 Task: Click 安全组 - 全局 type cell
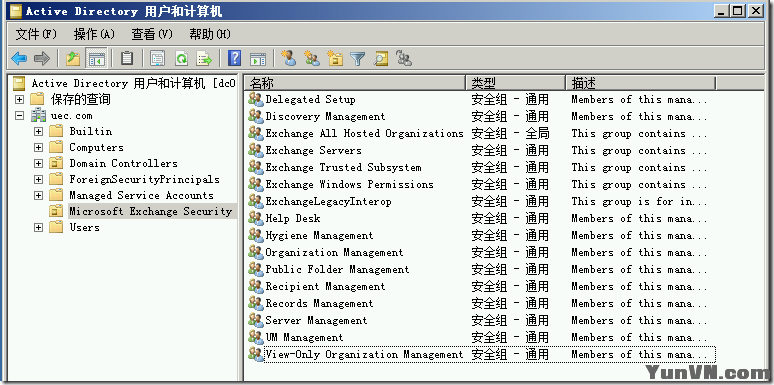tap(510, 133)
